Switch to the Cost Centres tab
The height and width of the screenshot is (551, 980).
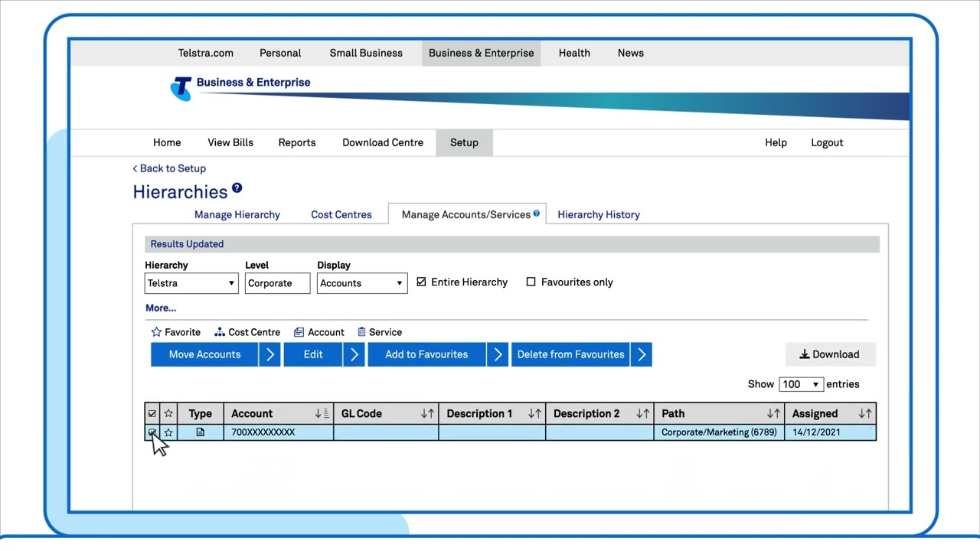pos(341,215)
